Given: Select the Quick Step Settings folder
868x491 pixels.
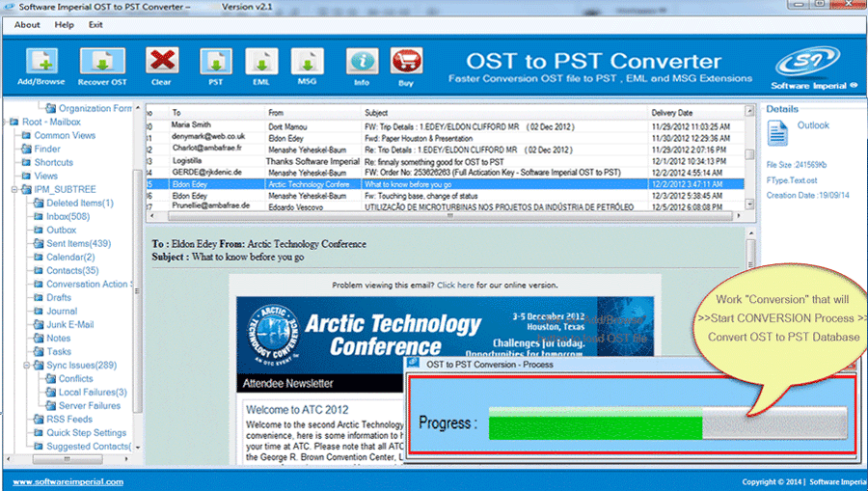Looking at the screenshot, I should point(87,433).
